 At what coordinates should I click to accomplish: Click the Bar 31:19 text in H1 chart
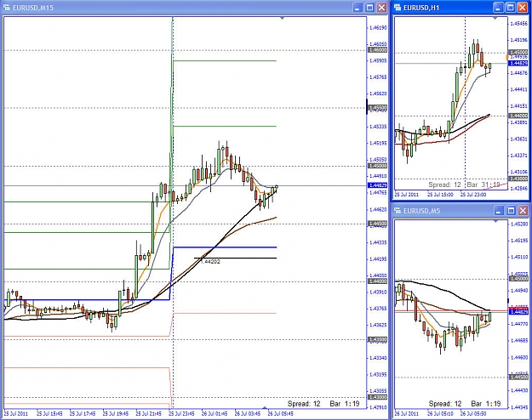tap(483, 184)
